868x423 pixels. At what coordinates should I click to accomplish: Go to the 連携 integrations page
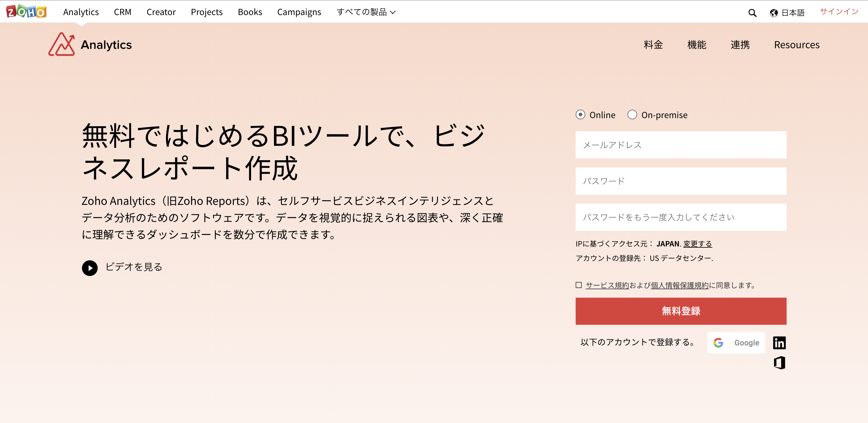click(740, 45)
